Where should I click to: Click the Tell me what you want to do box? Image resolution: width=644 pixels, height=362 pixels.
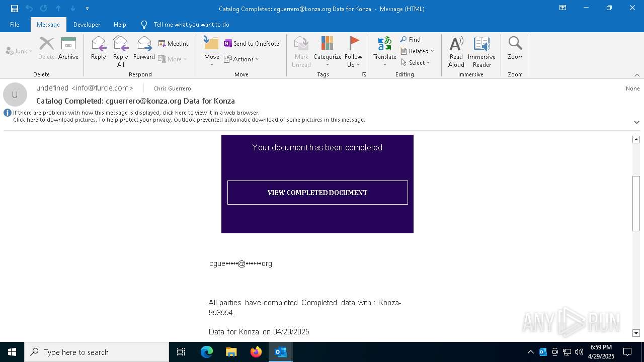point(191,25)
